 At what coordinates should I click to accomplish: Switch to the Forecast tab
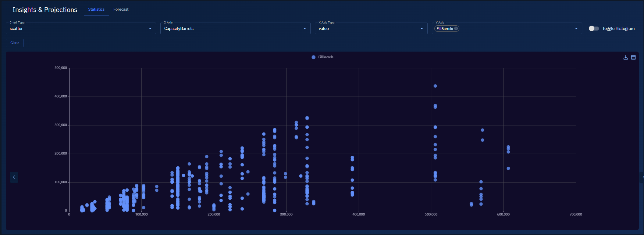(121, 9)
